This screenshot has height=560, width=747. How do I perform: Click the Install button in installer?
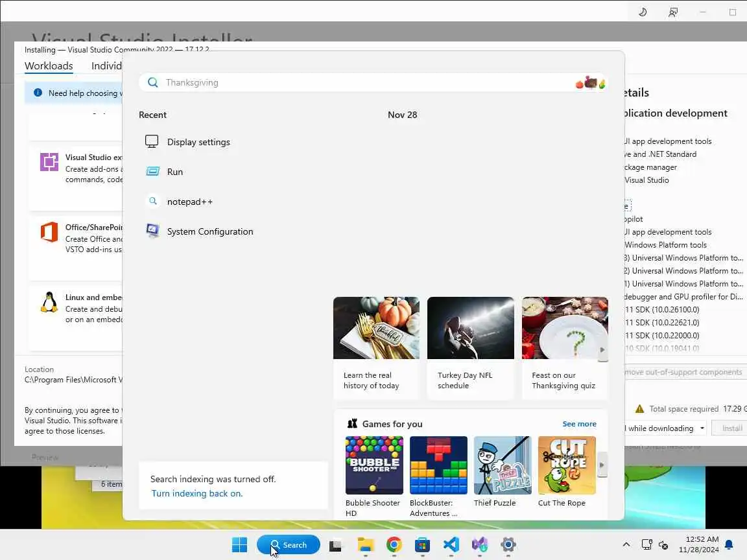tap(730, 428)
